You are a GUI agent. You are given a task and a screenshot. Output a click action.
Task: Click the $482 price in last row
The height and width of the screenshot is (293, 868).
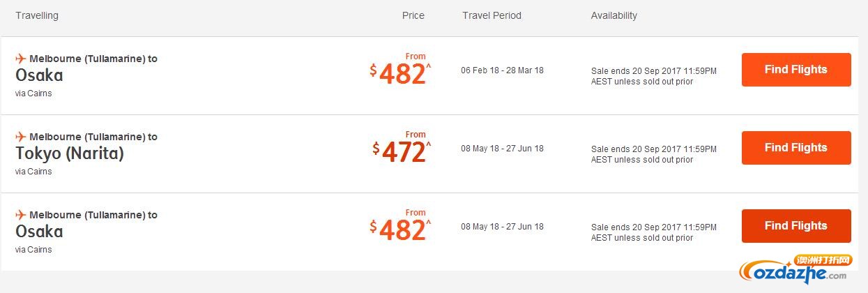(400, 230)
